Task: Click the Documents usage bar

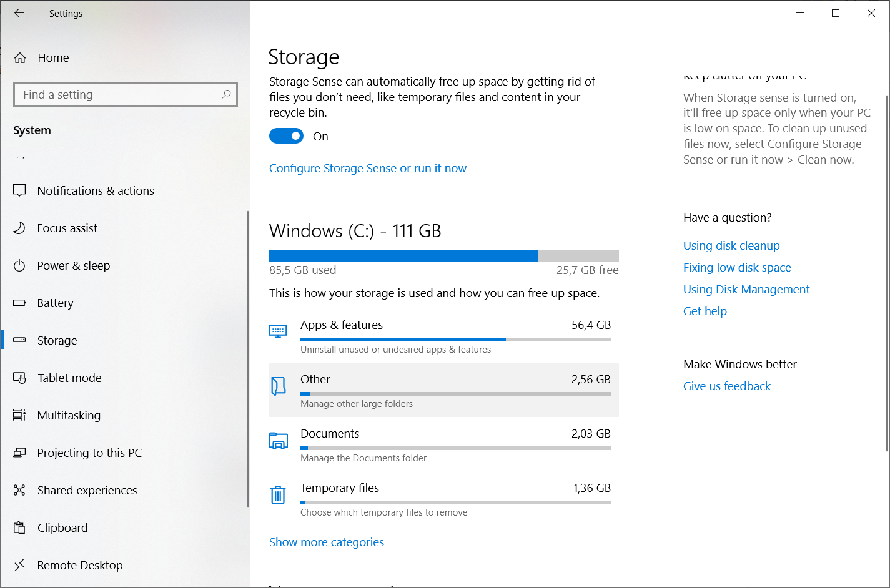Action: coord(456,448)
